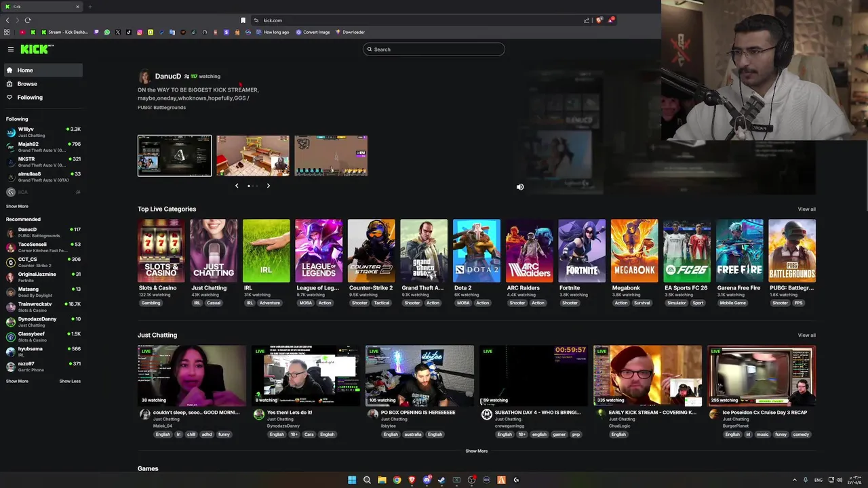Show hidden system tray icons
This screenshot has width=868, height=488.
pyautogui.click(x=795, y=480)
